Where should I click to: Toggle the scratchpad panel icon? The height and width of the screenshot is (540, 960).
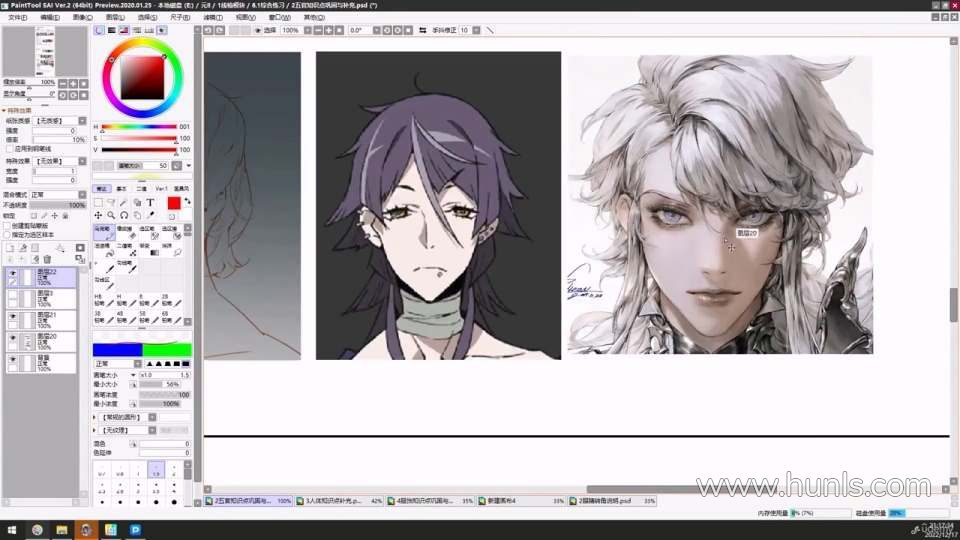(x=162, y=30)
